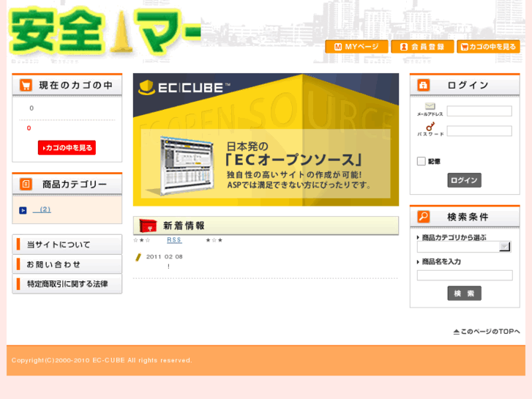Click the pencil icon next to 2011 02 08

[x=138, y=257]
